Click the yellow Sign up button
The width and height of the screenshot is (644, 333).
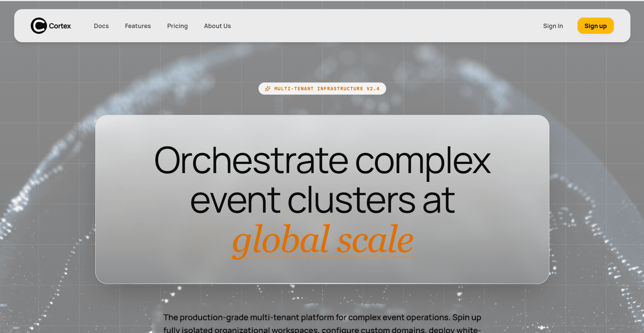(596, 26)
